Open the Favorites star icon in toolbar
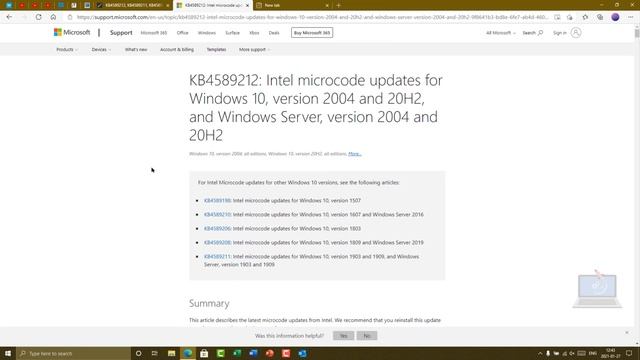This screenshot has width=640, height=360. (x=585, y=17)
